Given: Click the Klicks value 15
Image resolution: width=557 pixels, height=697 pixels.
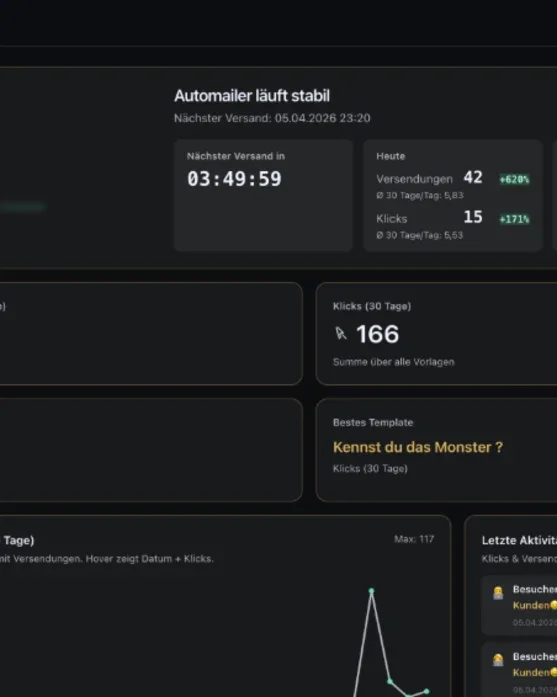Looking at the screenshot, I should [x=473, y=217].
